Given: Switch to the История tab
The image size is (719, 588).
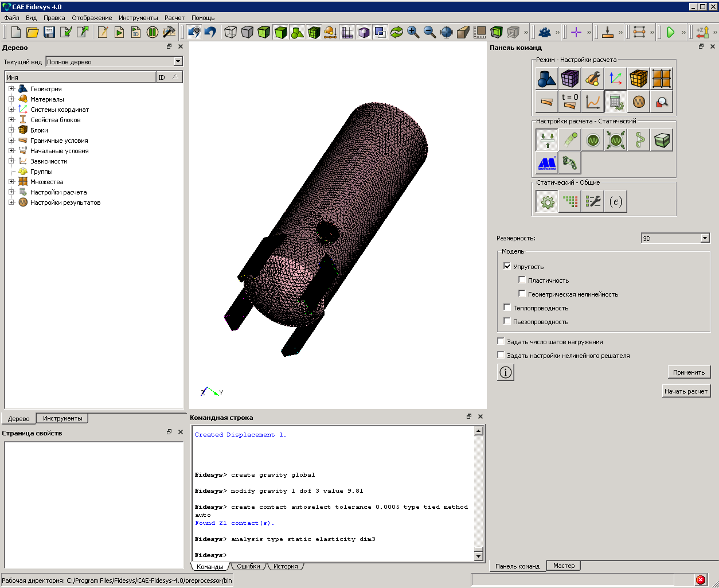Looking at the screenshot, I should [286, 566].
